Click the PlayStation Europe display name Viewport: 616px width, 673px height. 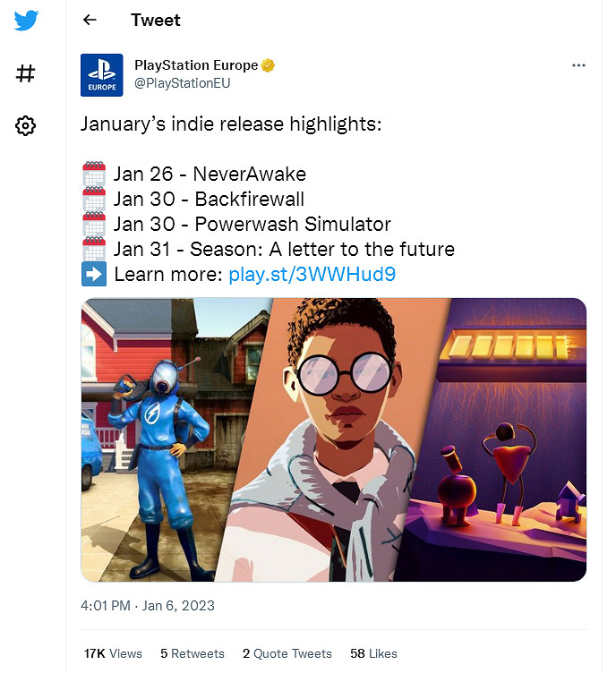point(196,65)
